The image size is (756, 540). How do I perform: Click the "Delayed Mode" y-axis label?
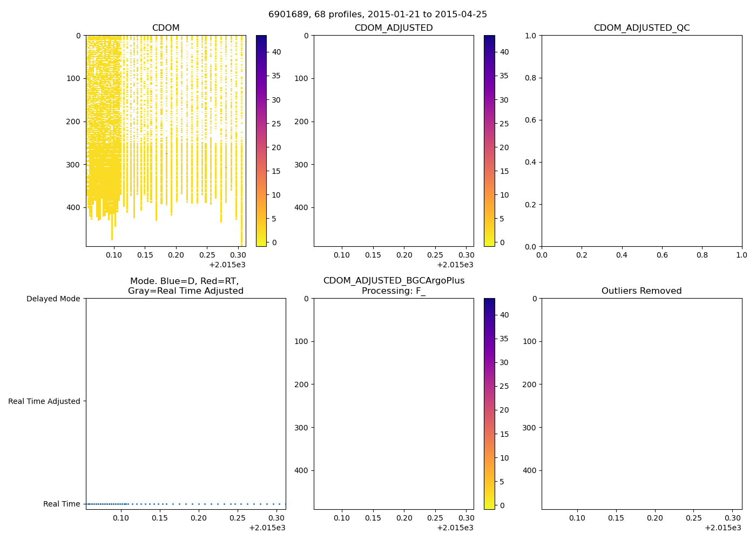coord(53,299)
